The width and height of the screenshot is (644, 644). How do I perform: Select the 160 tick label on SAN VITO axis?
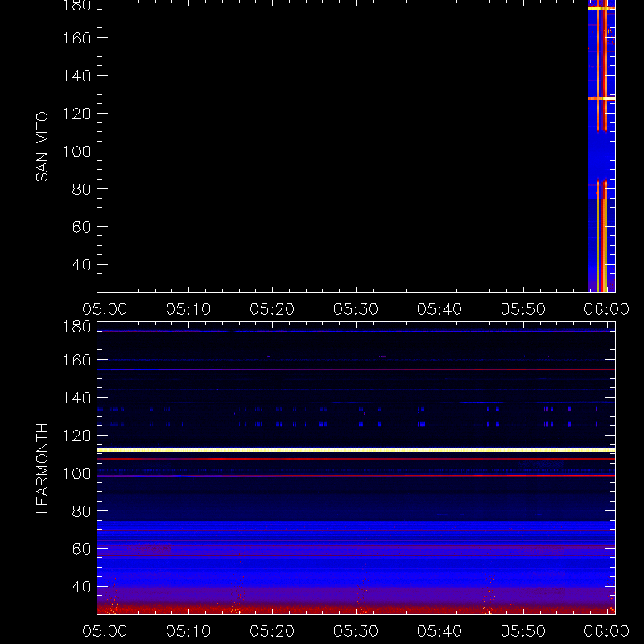[x=76, y=38]
